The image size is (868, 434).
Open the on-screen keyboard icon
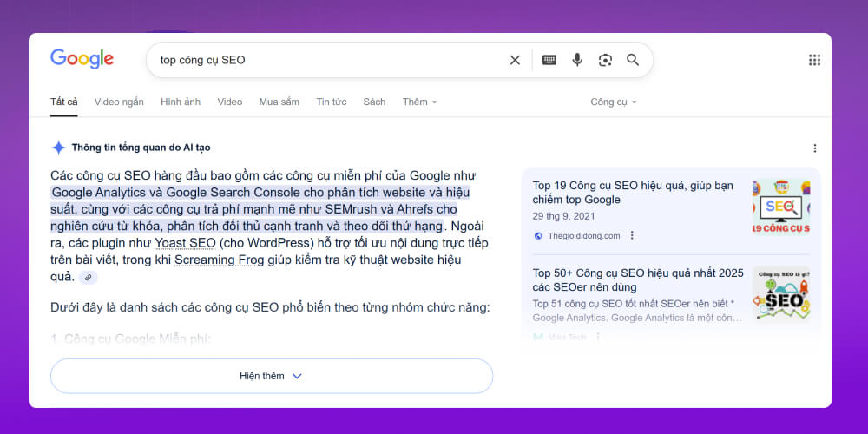point(549,60)
